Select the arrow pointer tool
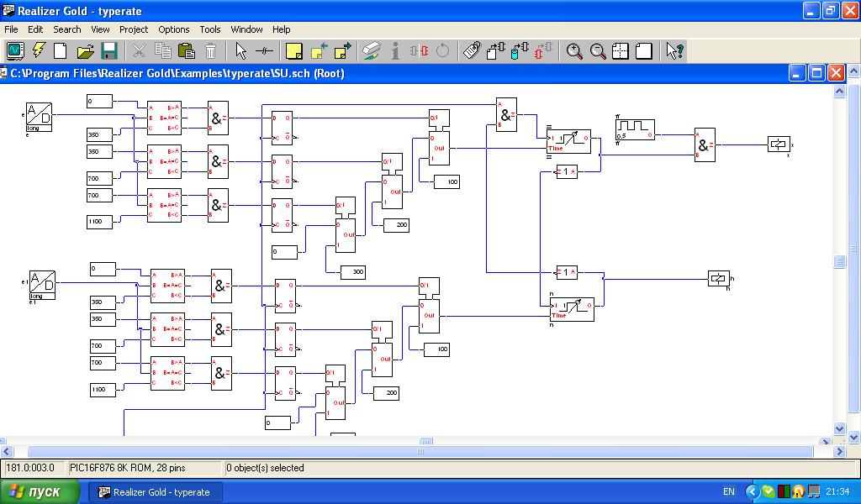 [240, 51]
